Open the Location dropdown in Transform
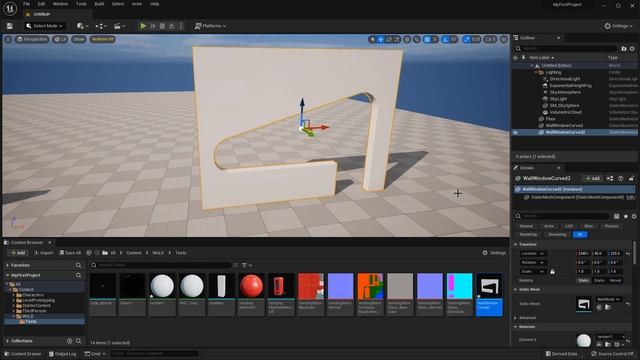The image size is (640, 360). tap(533, 253)
